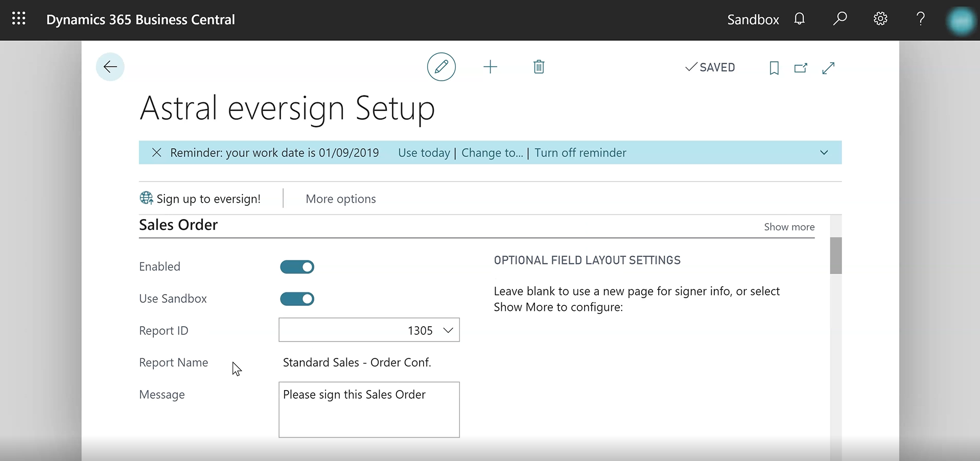Turn off Use Sandbox switch

(297, 299)
